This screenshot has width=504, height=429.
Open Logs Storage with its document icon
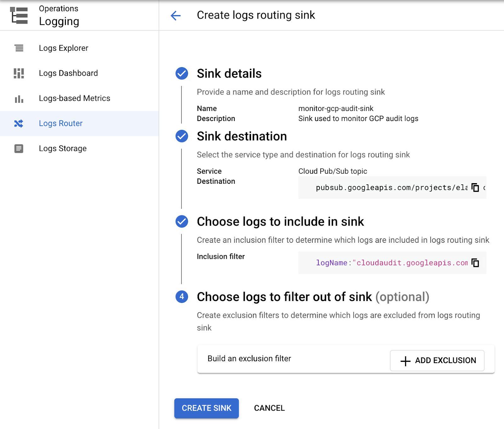(x=19, y=148)
